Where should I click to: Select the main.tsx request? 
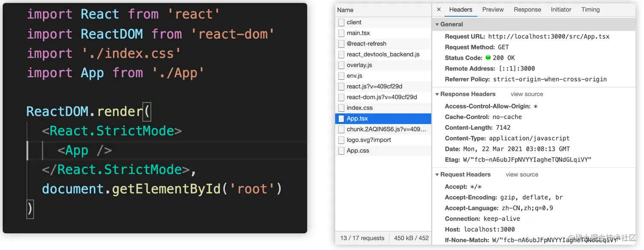[x=383, y=33]
